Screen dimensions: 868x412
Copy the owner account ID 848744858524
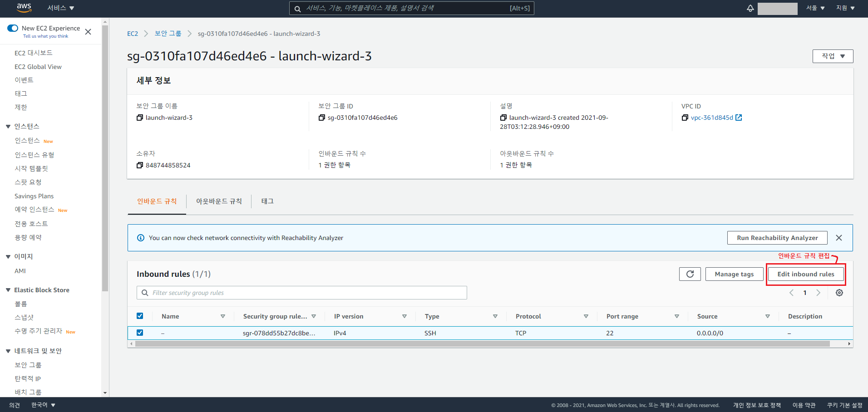140,165
